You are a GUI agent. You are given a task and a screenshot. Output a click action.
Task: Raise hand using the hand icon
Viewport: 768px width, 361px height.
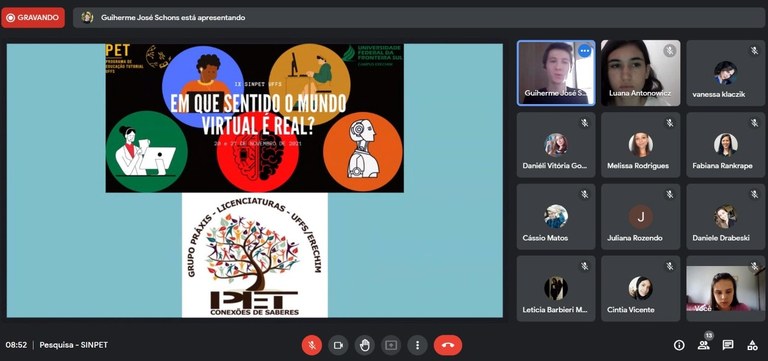[x=364, y=345]
